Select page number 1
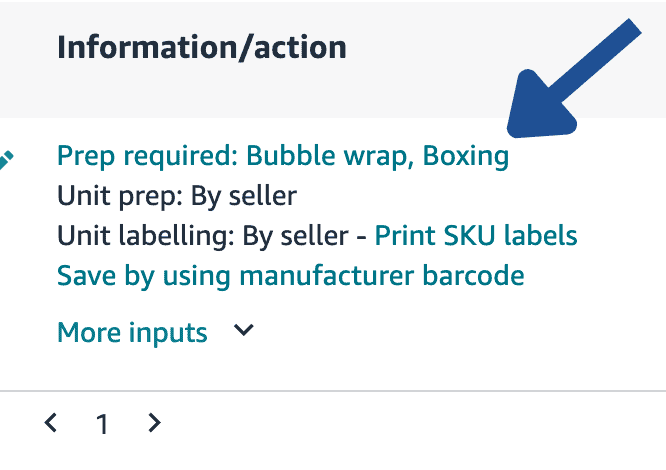The image size is (666, 470). 102,424
